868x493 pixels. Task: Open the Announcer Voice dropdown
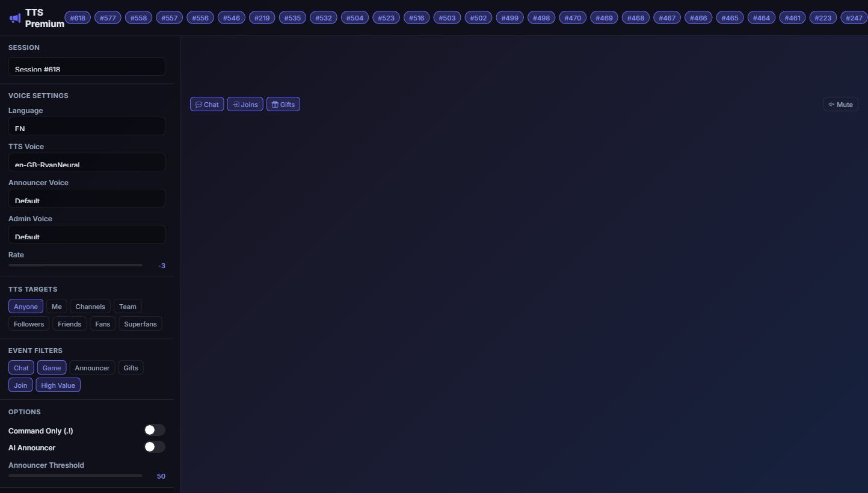[87, 198]
